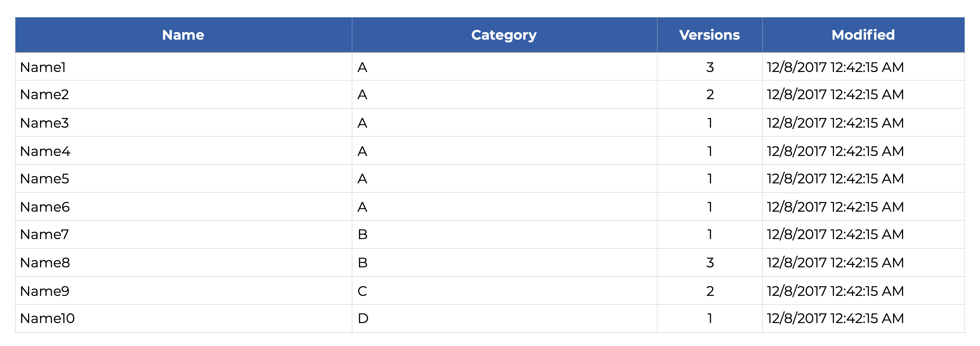
Task: Click on Name4 in the table
Action: (45, 151)
